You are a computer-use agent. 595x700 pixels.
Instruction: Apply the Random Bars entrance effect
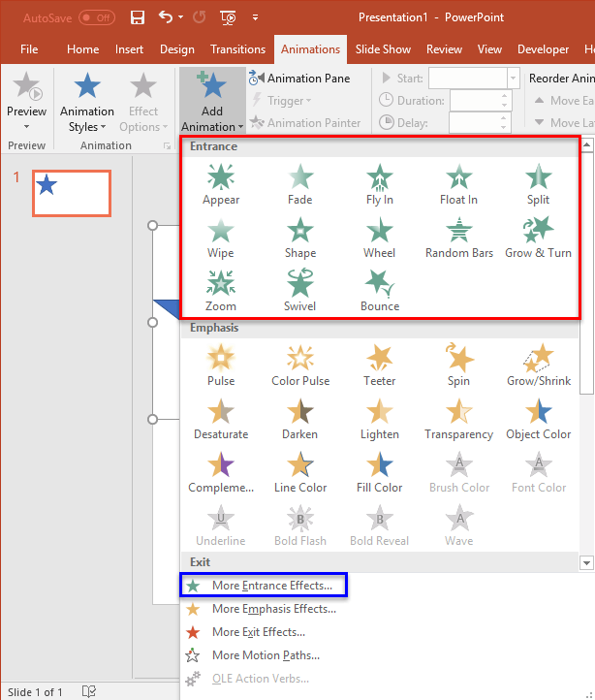458,238
